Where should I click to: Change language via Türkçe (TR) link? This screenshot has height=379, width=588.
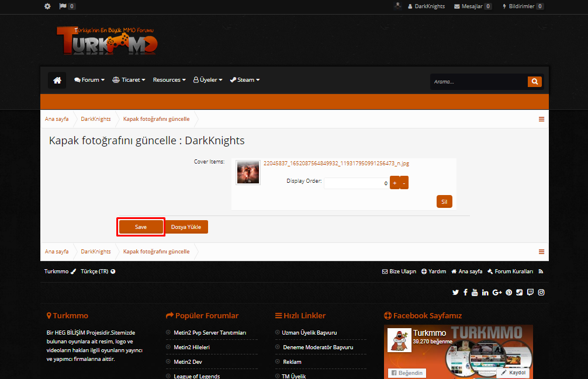[98, 272]
